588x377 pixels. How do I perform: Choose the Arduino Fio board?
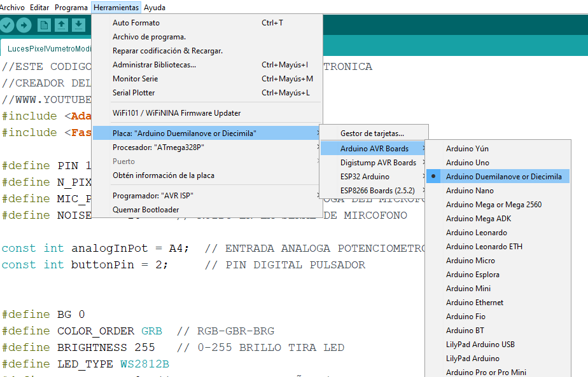click(498, 317)
